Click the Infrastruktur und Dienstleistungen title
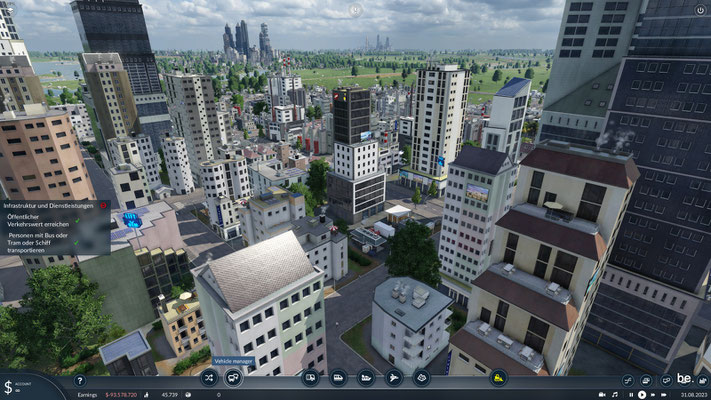This screenshot has height=400, width=711. (x=49, y=206)
